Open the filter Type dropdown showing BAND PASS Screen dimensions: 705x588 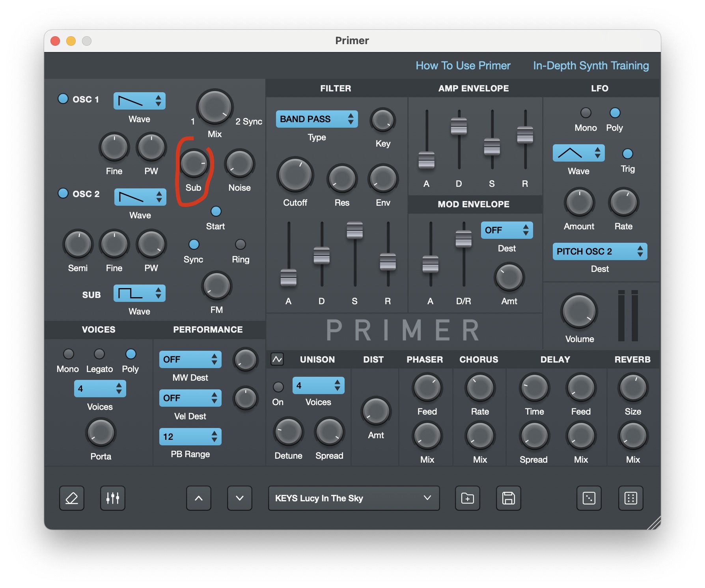click(x=316, y=119)
